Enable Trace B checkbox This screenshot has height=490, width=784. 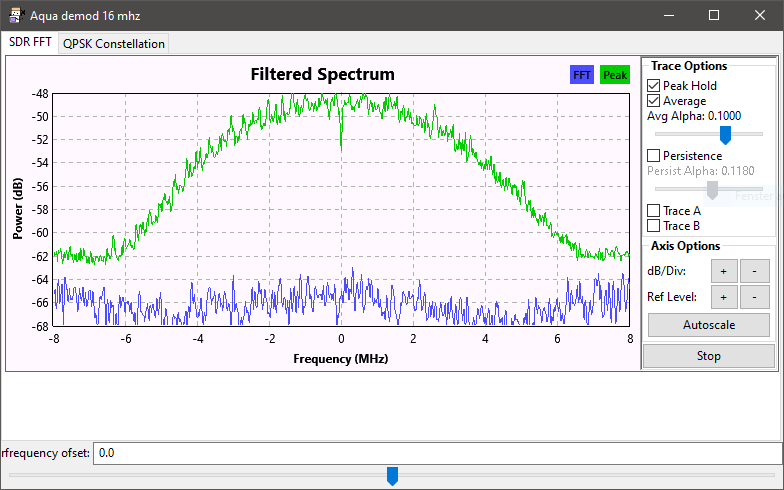coord(654,226)
